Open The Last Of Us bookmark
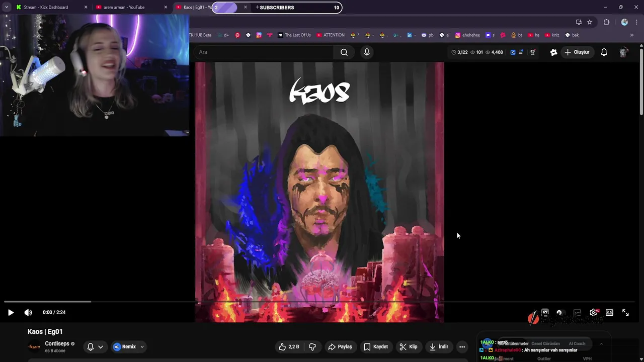The width and height of the screenshot is (644, 362). (x=294, y=35)
